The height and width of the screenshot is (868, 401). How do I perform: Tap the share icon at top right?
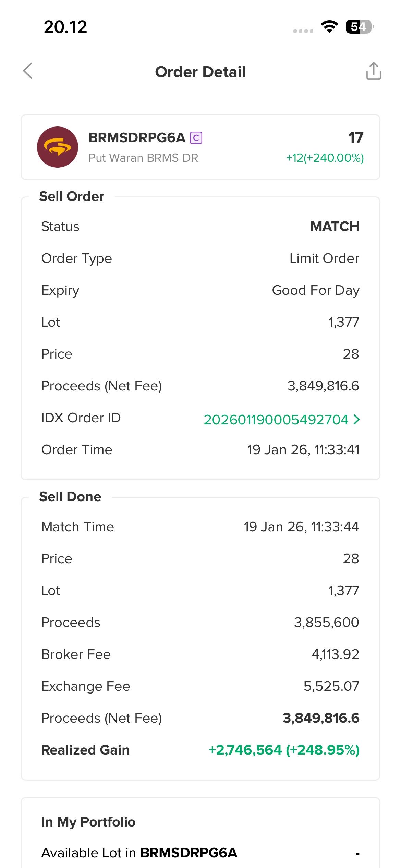click(373, 71)
